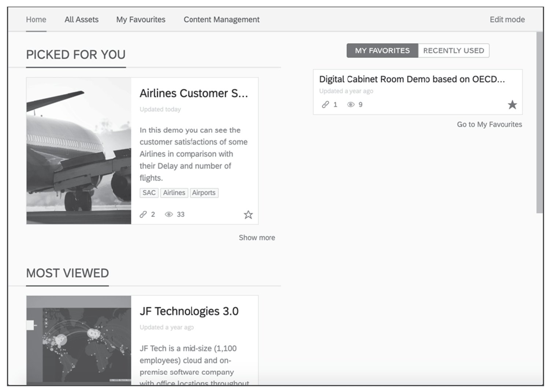Unfavorite the Digital Cabinet Room Demo
The height and width of the screenshot is (392, 550).
[512, 105]
